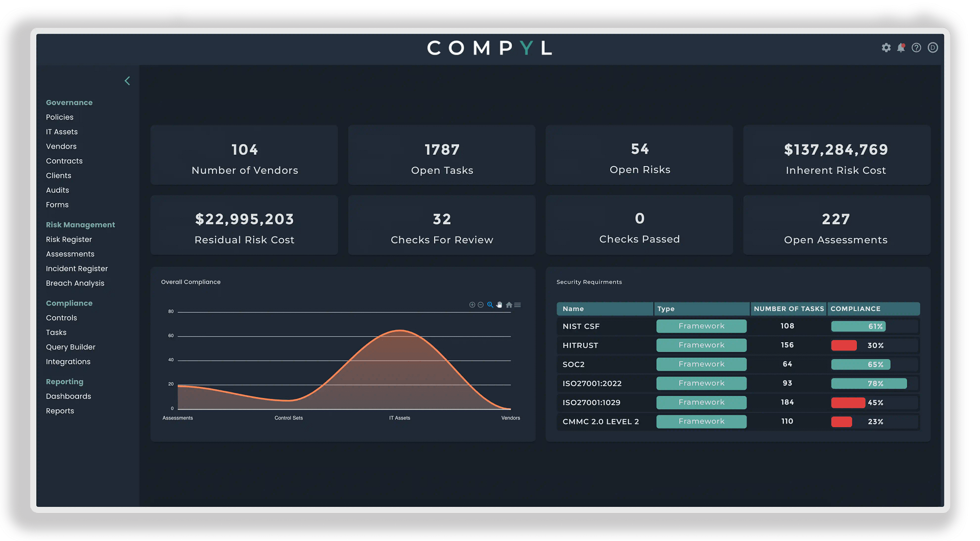Toggle the chart hamburger menu options
The image size is (980, 541).
(x=517, y=304)
